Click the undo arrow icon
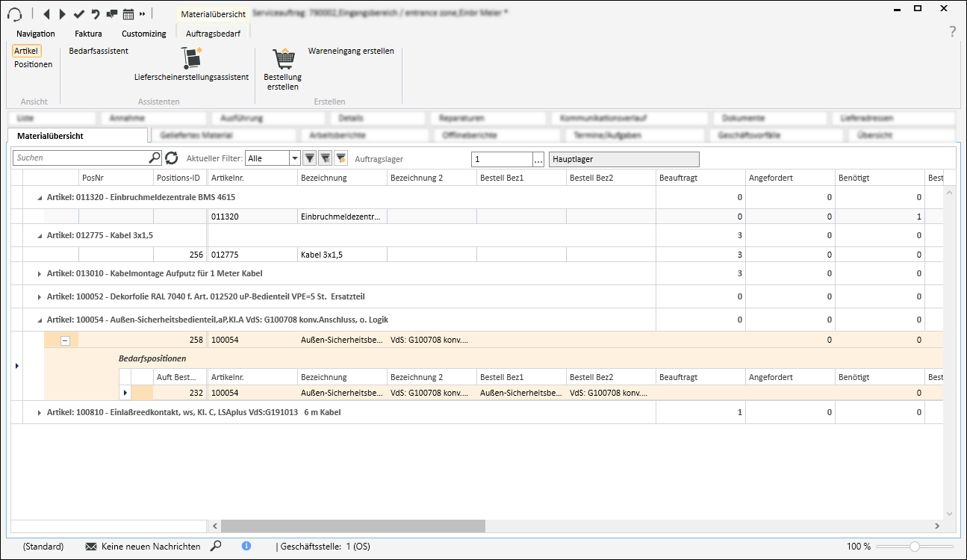This screenshot has width=967, height=560. coord(95,13)
